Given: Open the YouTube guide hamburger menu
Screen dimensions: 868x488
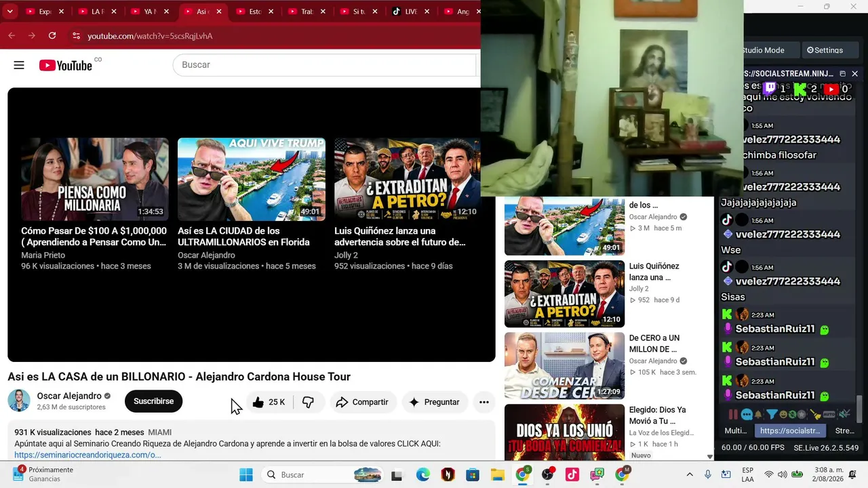Looking at the screenshot, I should point(19,65).
